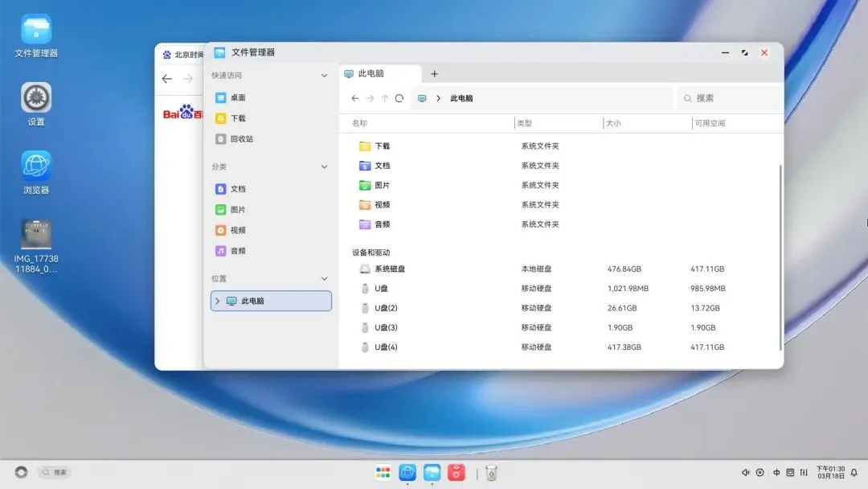Select the U盘(3) drive
Image resolution: width=868 pixels, height=489 pixels.
click(x=559, y=327)
